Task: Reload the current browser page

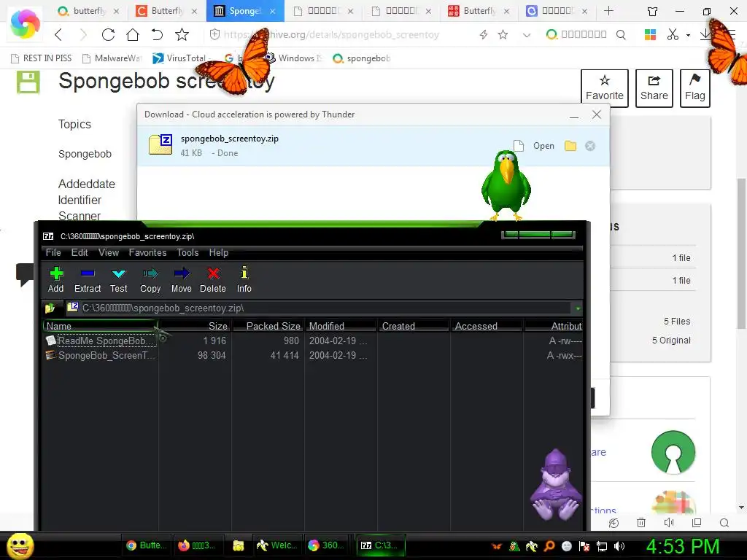Action: (108, 34)
